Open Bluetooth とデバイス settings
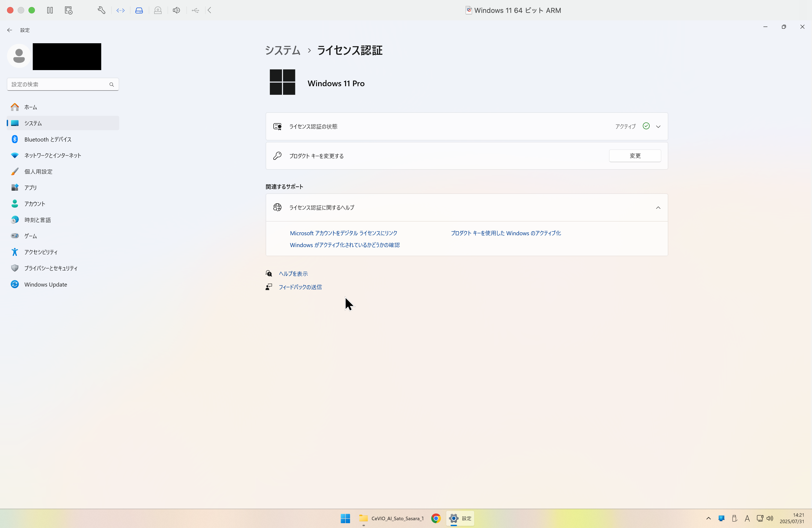The image size is (812, 528). point(48,139)
